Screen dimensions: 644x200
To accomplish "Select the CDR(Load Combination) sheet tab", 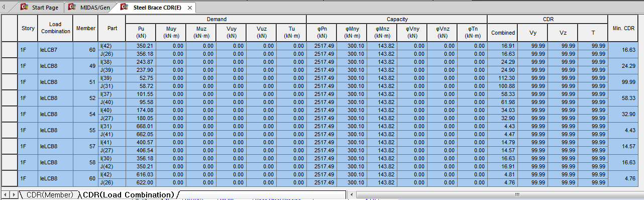I will [128, 194].
